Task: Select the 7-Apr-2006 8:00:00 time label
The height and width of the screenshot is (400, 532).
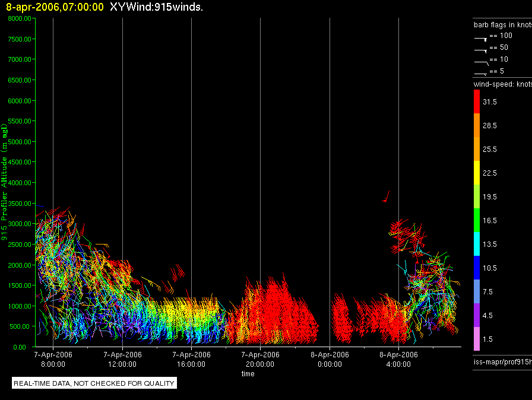Action: (x=53, y=359)
